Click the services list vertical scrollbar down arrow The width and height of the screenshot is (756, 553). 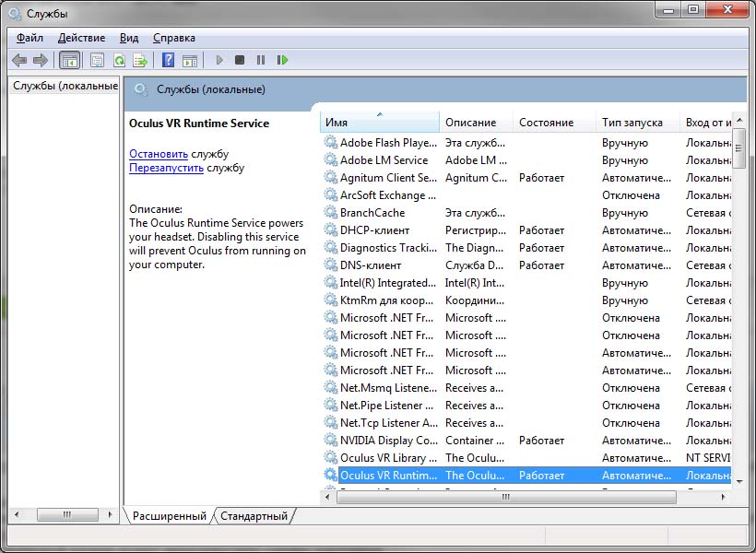pos(739,481)
